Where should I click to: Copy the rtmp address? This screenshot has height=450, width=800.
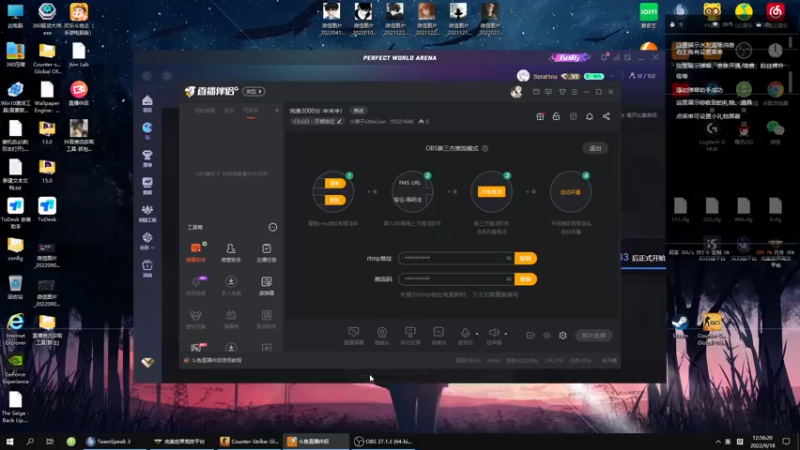coord(526,258)
